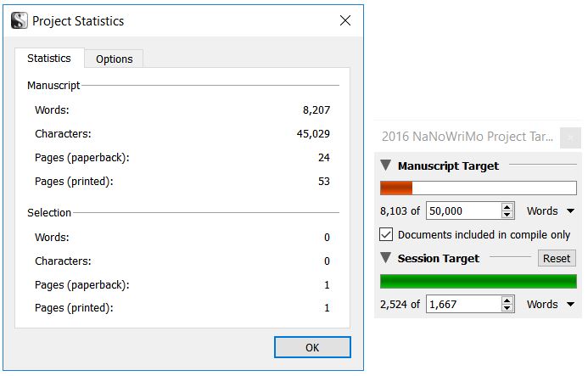Click the orange manuscript progress bar
This screenshot has width=588, height=376.
pyautogui.click(x=479, y=188)
